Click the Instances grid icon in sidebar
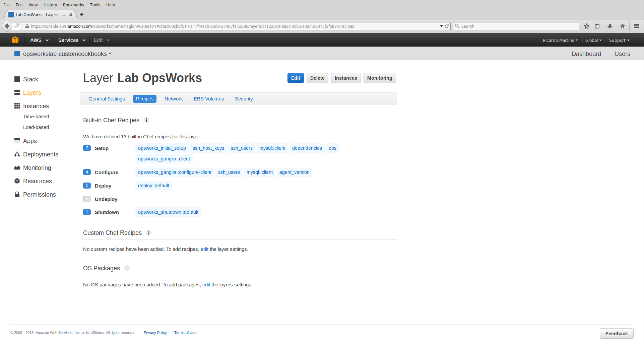This screenshot has width=644, height=345. (x=17, y=106)
